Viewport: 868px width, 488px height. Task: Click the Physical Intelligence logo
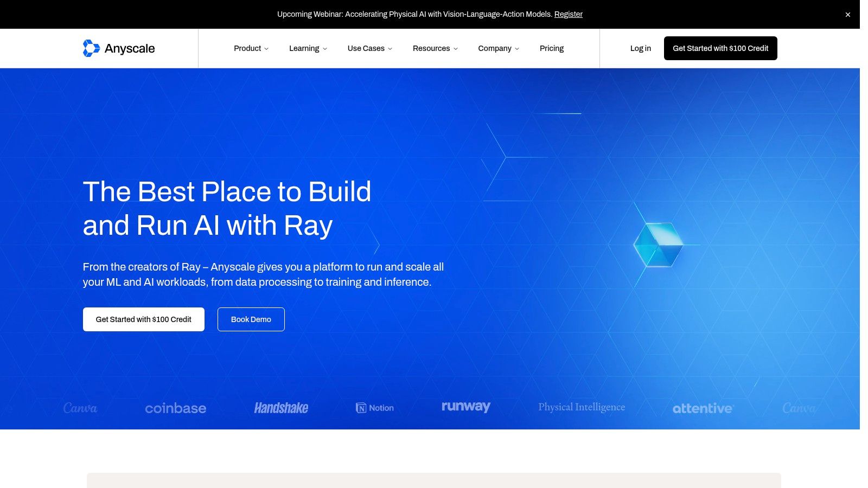tap(581, 407)
